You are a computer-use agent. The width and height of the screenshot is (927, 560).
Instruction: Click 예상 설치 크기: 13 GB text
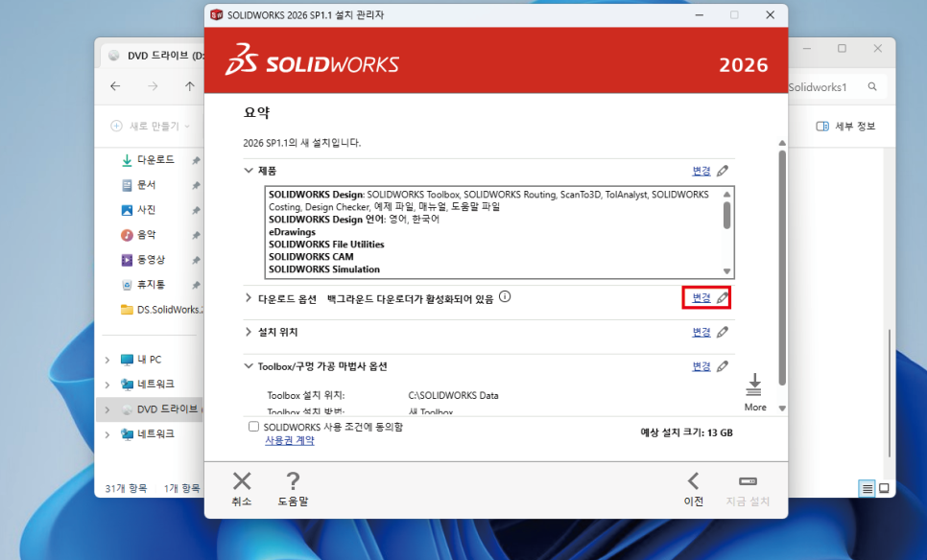686,433
